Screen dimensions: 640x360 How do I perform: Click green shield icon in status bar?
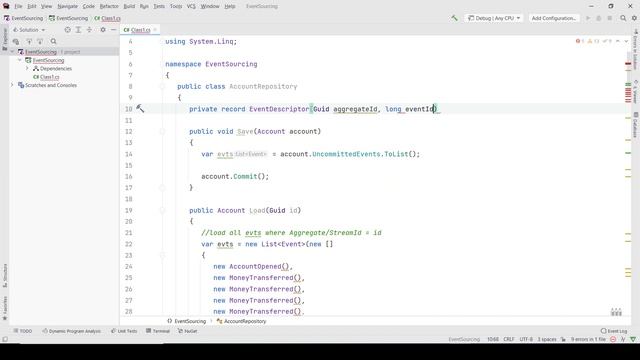click(x=633, y=339)
